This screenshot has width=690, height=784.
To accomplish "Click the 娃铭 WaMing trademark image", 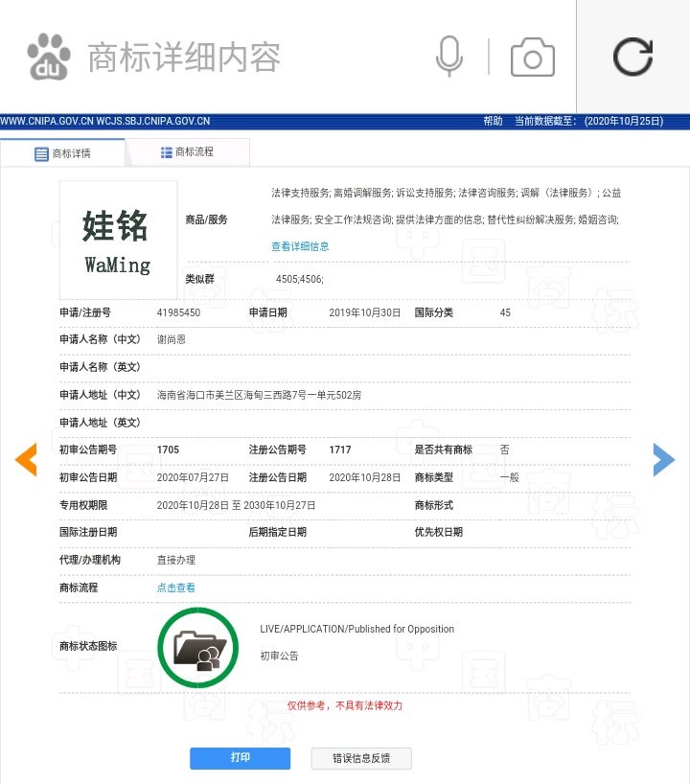I will [118, 240].
